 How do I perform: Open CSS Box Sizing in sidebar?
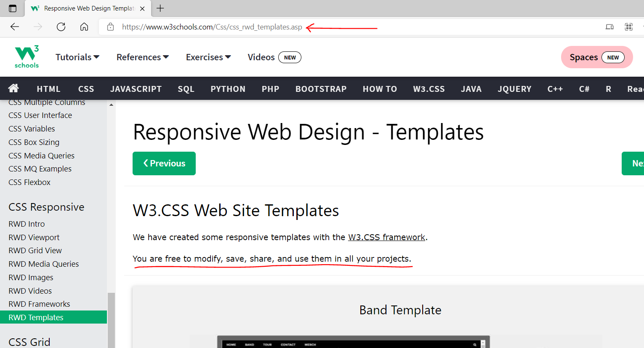coord(34,142)
